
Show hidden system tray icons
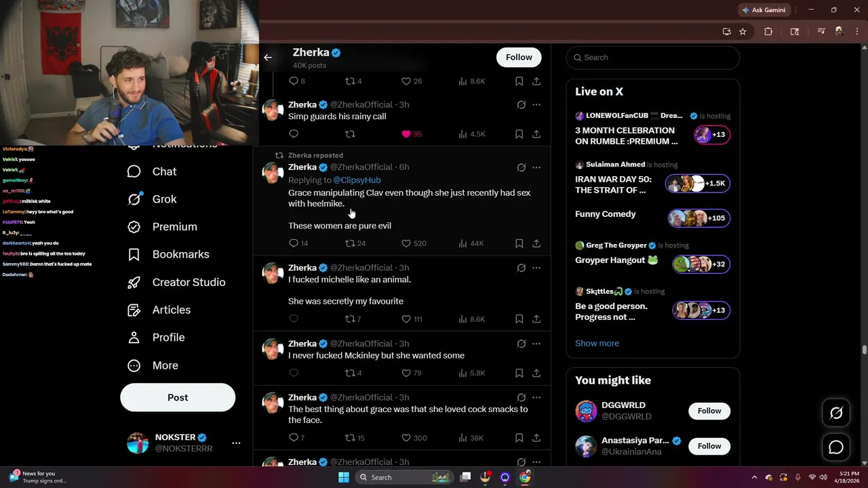click(754, 477)
